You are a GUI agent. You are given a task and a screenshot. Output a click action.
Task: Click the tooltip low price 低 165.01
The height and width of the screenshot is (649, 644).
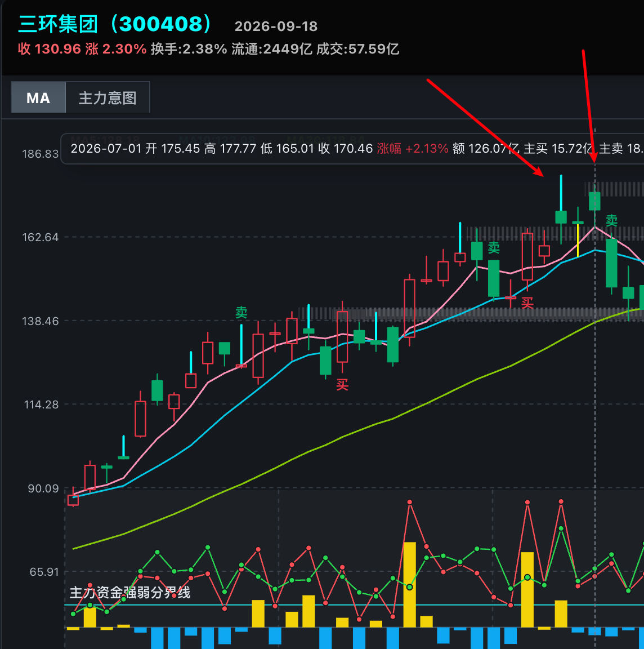(x=288, y=149)
